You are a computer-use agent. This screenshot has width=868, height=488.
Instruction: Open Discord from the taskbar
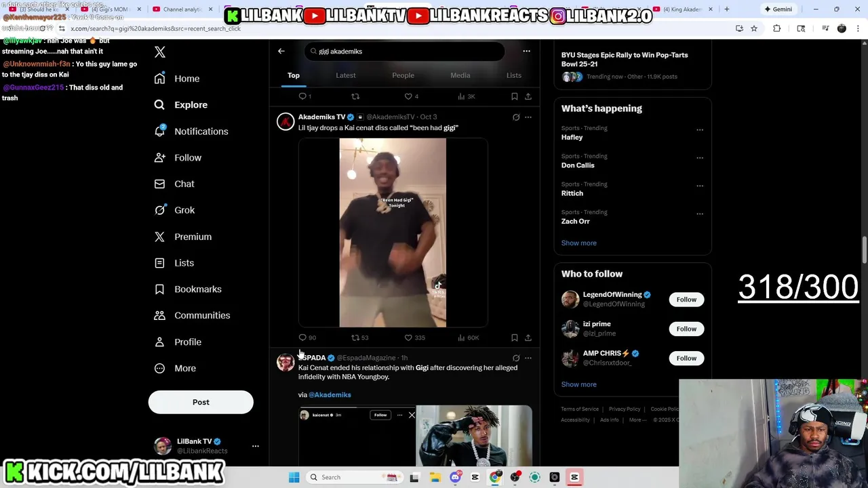[x=455, y=477]
